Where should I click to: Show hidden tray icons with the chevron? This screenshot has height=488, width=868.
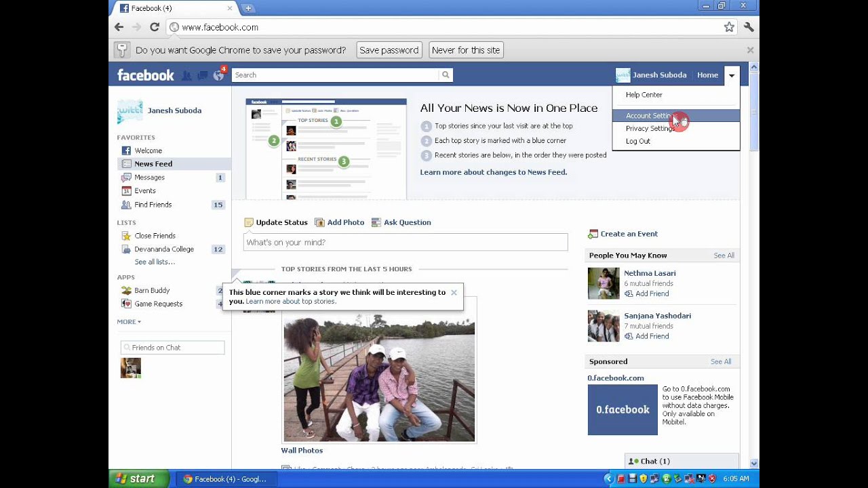(x=608, y=479)
